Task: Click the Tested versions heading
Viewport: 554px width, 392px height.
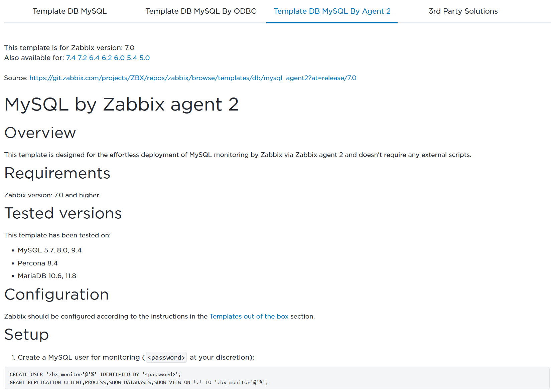Action: click(x=63, y=213)
